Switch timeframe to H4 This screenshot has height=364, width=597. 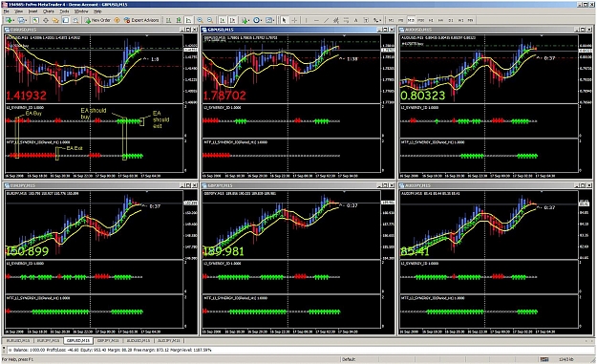pos(440,20)
